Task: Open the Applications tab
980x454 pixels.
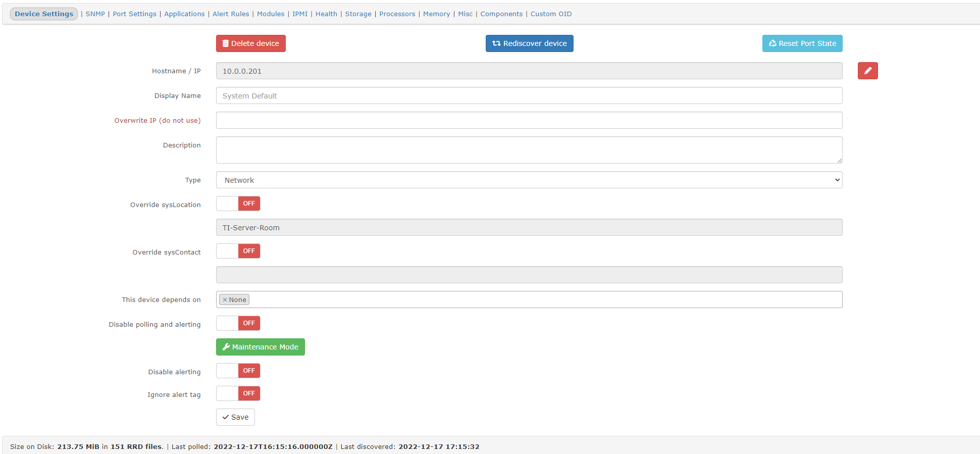Action: coord(184,14)
